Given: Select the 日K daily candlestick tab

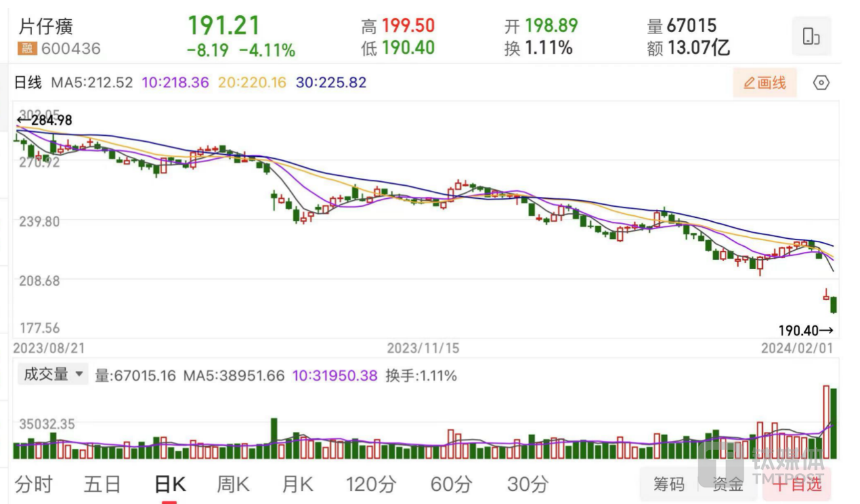Looking at the screenshot, I should point(169,485).
